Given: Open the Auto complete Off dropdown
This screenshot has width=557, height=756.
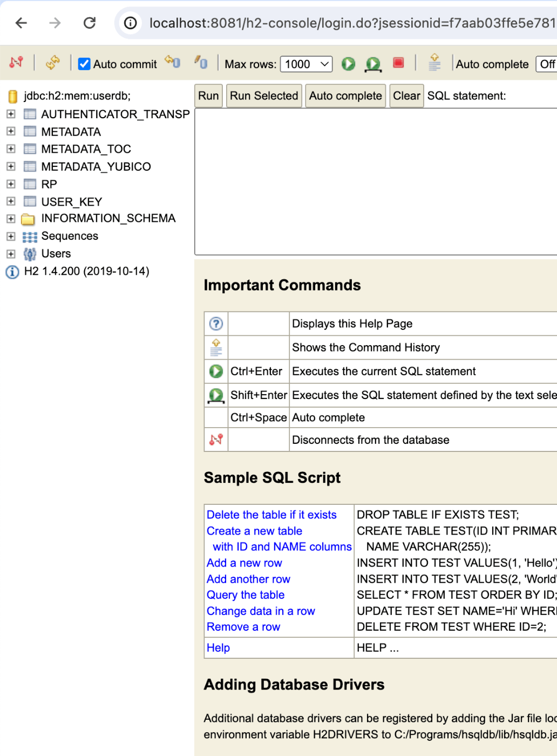Looking at the screenshot, I should [x=546, y=64].
